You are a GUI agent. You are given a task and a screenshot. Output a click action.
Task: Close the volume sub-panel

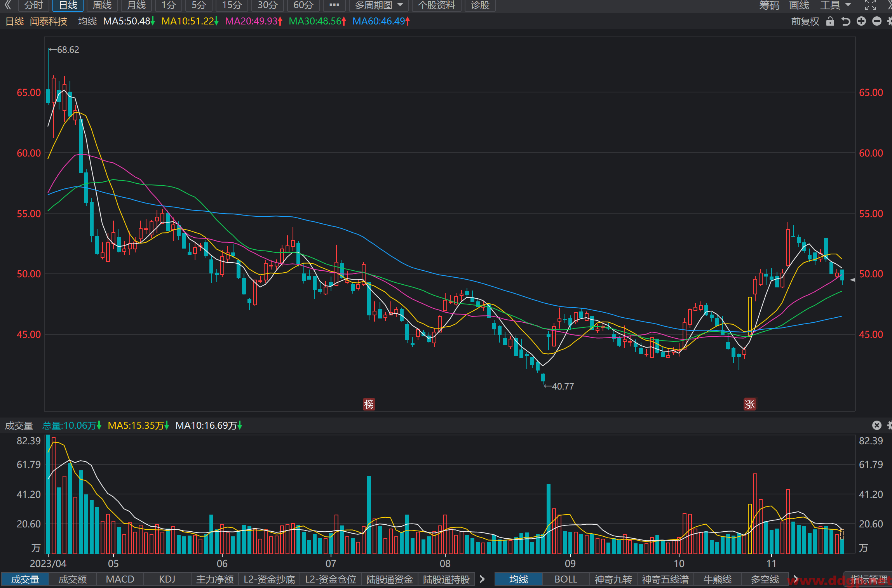[x=877, y=425]
